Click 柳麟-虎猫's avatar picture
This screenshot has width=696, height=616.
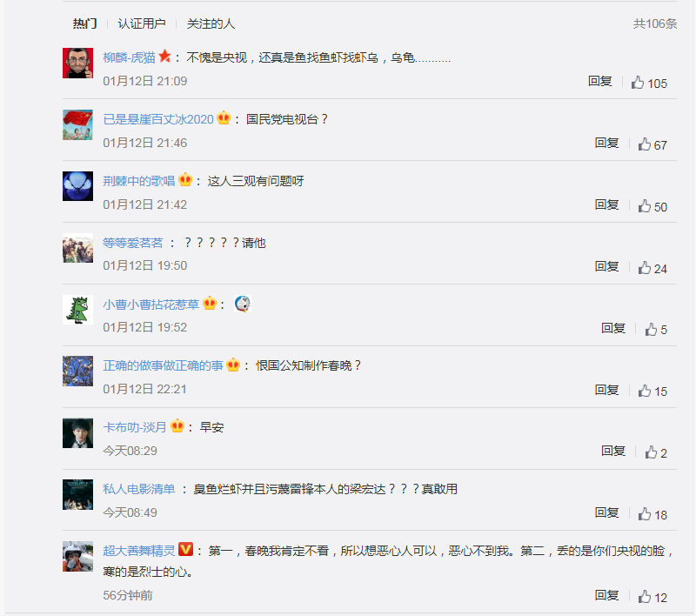point(77,63)
